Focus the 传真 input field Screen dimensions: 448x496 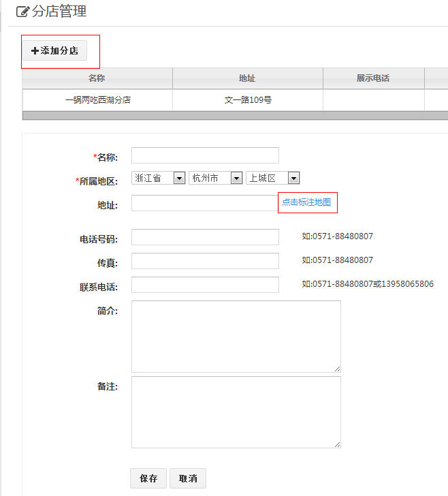pyautogui.click(x=205, y=261)
